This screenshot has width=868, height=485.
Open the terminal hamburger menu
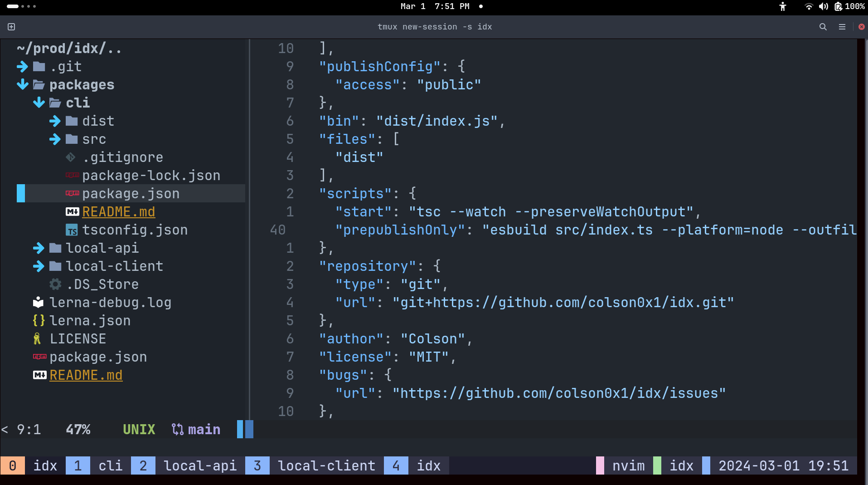click(842, 27)
